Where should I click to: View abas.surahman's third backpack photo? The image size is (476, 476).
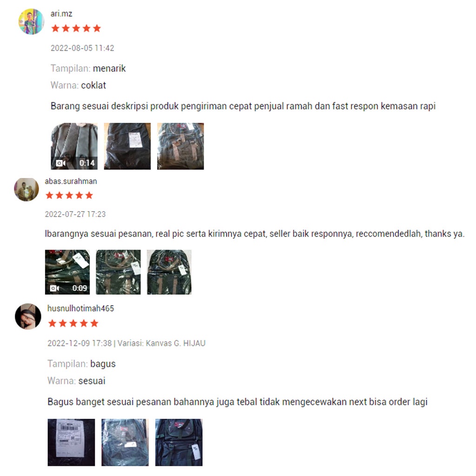[x=169, y=272]
